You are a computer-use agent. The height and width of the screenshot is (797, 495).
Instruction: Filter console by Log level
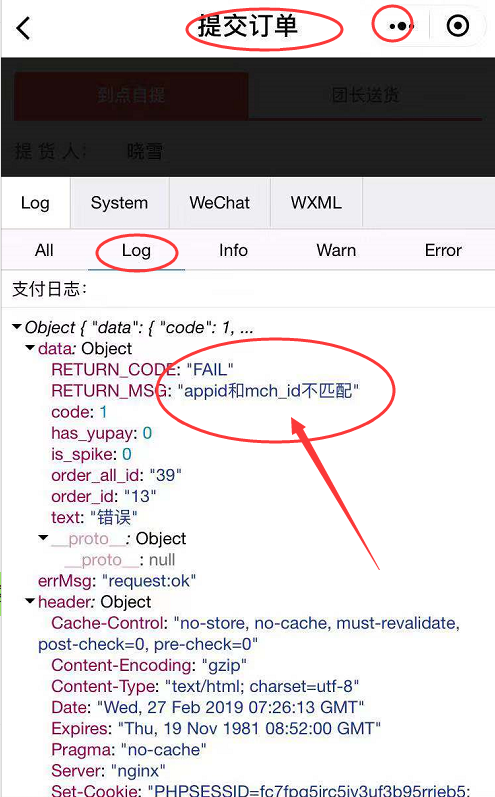click(x=136, y=250)
